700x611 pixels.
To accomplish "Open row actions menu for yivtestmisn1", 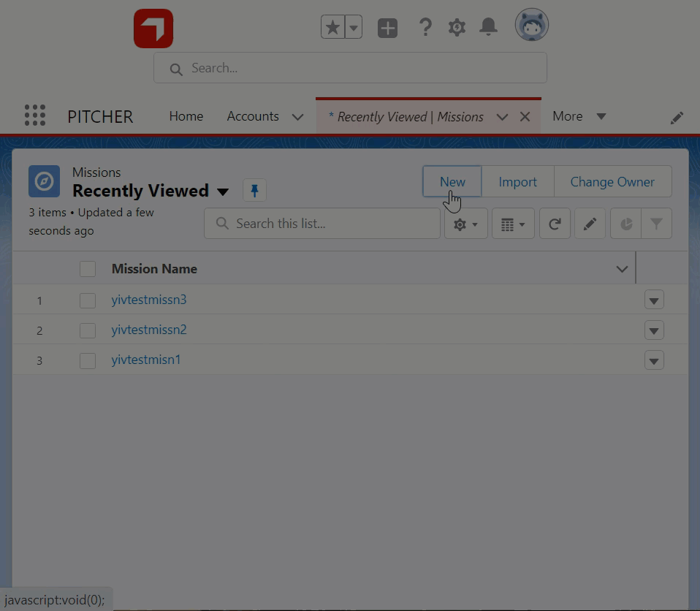I will tap(654, 360).
